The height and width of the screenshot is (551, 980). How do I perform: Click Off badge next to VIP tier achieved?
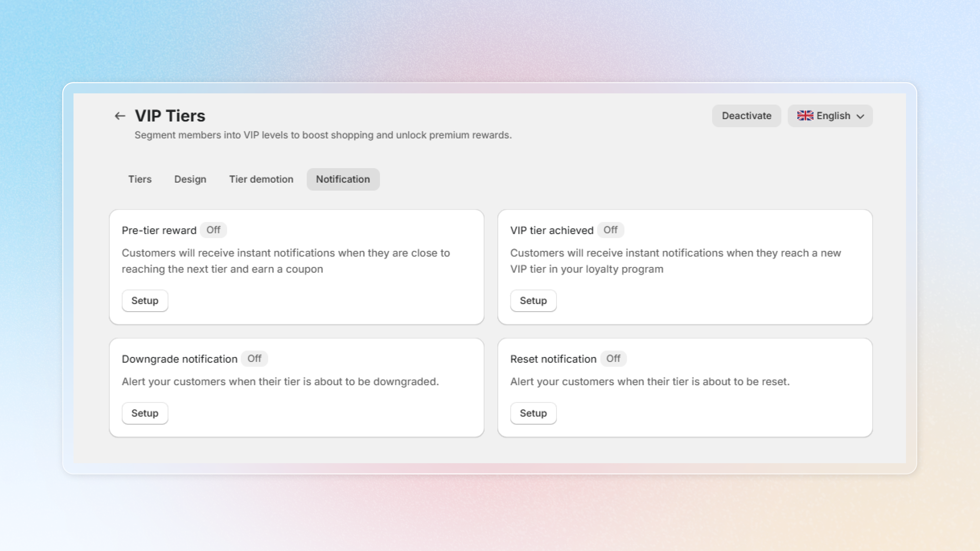coord(610,230)
